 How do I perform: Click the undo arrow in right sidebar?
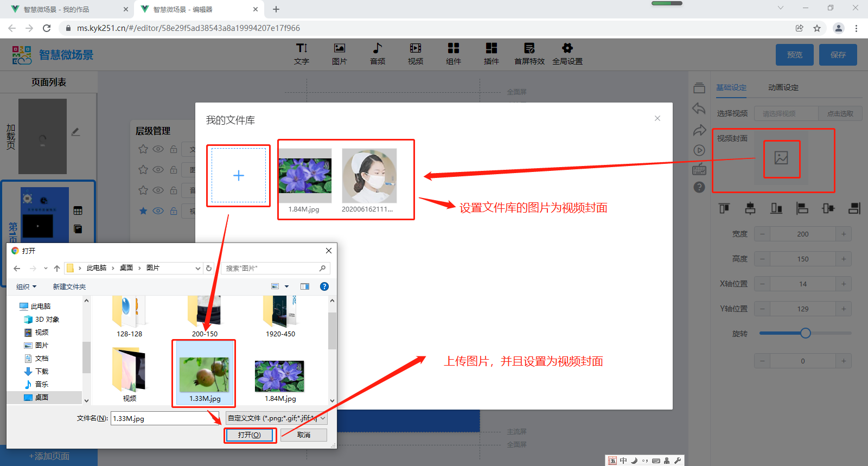699,109
